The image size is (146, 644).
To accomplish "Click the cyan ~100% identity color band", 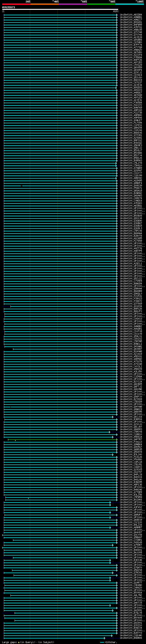I will (x=130, y=4).
